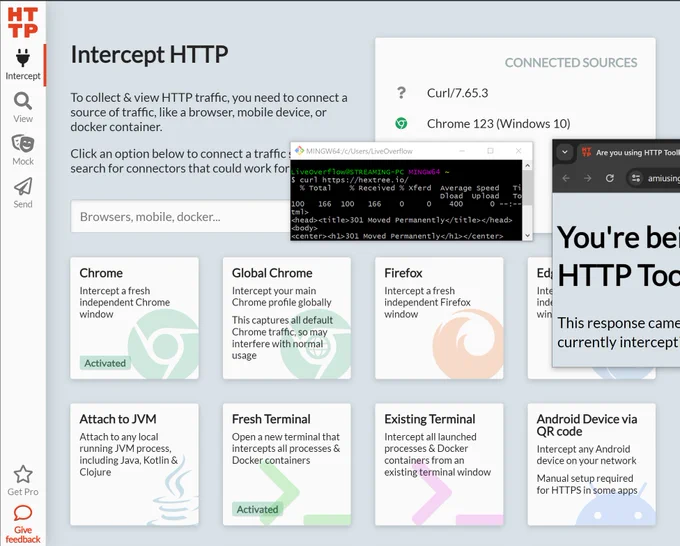Viewport: 680px width, 546px height.
Task: Click globe Chrome logo on Global Chrome card
Action: [x=316, y=344]
